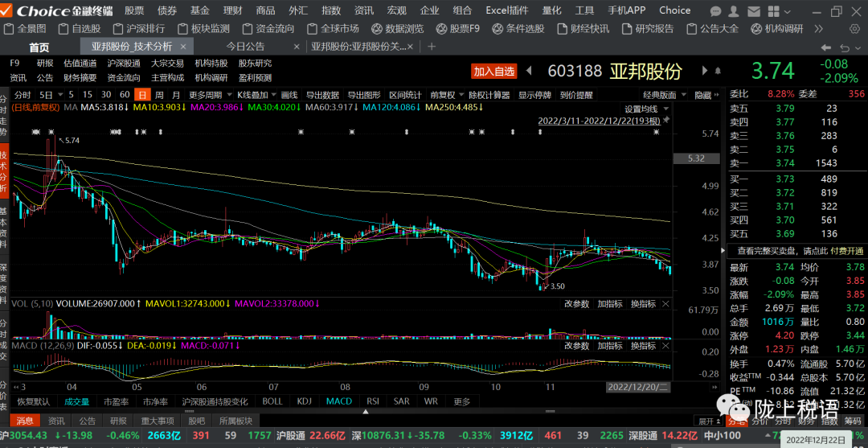Viewport: 868px width, 448px height.
Task: Click the 区间统计 range statistics button
Action: coord(405,95)
